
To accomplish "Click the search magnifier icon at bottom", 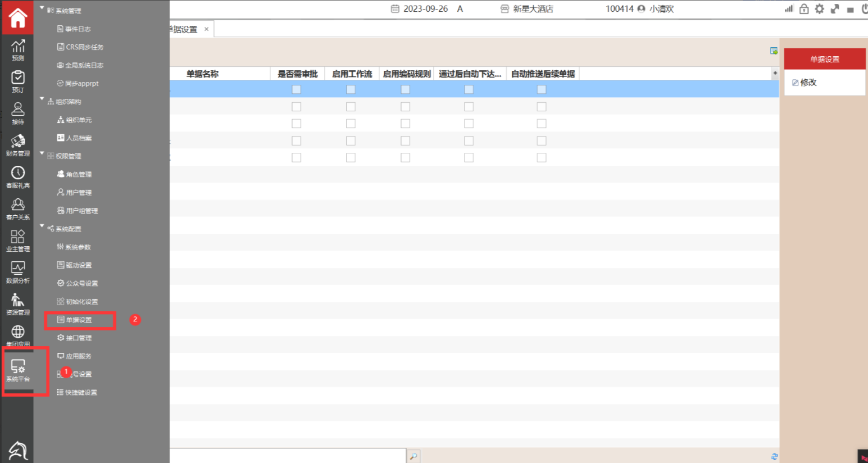I will (413, 456).
